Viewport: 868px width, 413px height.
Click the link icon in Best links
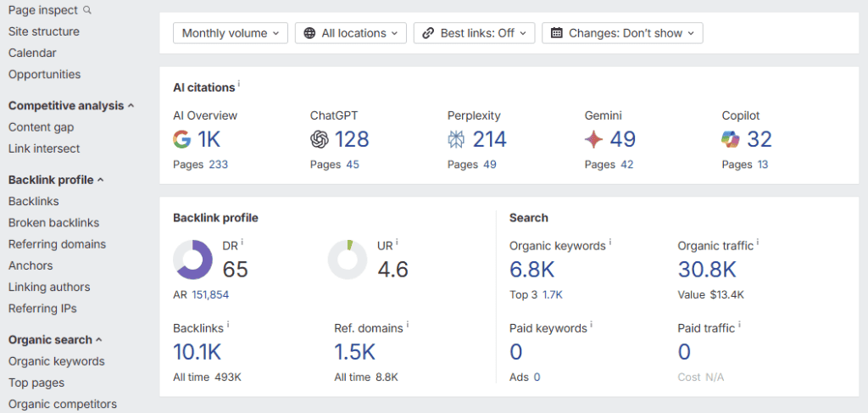point(428,33)
